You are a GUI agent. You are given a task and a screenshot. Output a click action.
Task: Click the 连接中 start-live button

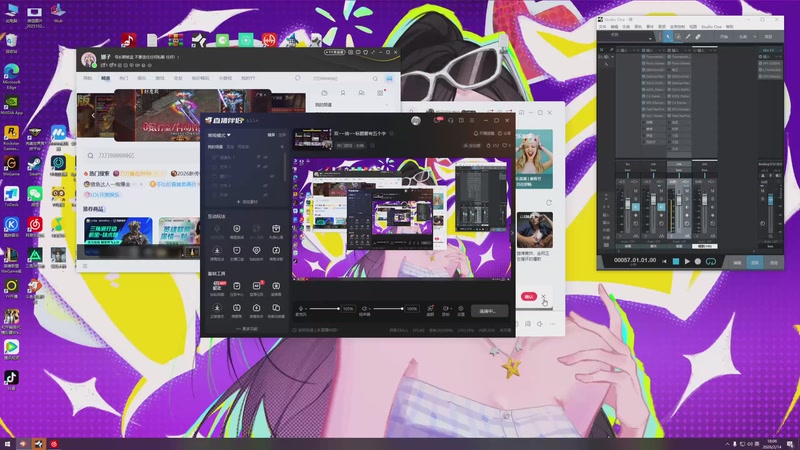(489, 311)
